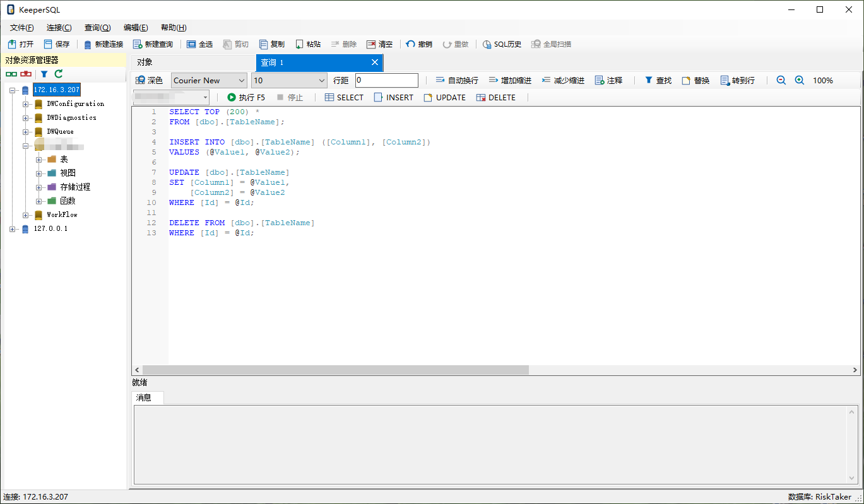Image resolution: width=864 pixels, height=504 pixels.
Task: Insert INSERT template statement
Action: (x=394, y=97)
